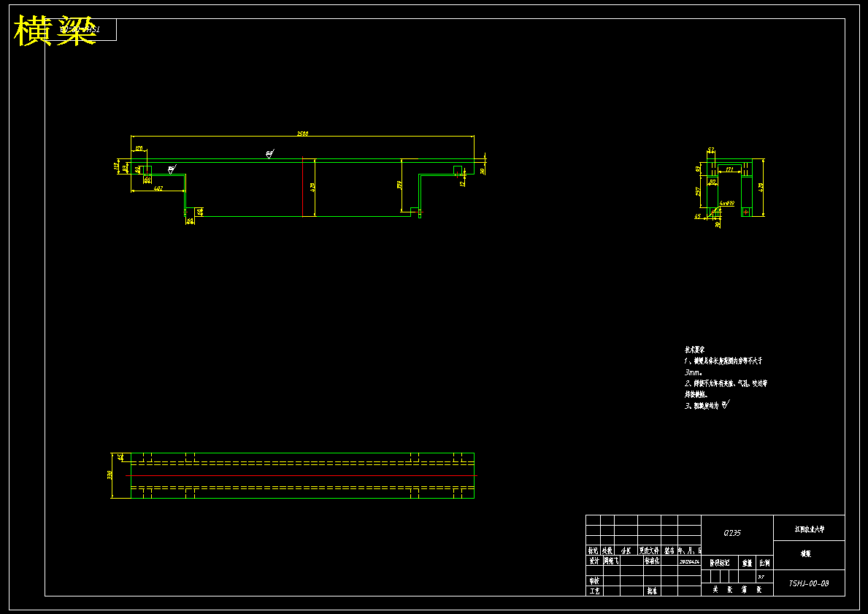Click the 标准化 cell in title block
This screenshot has width=868, height=614.
click(x=652, y=560)
